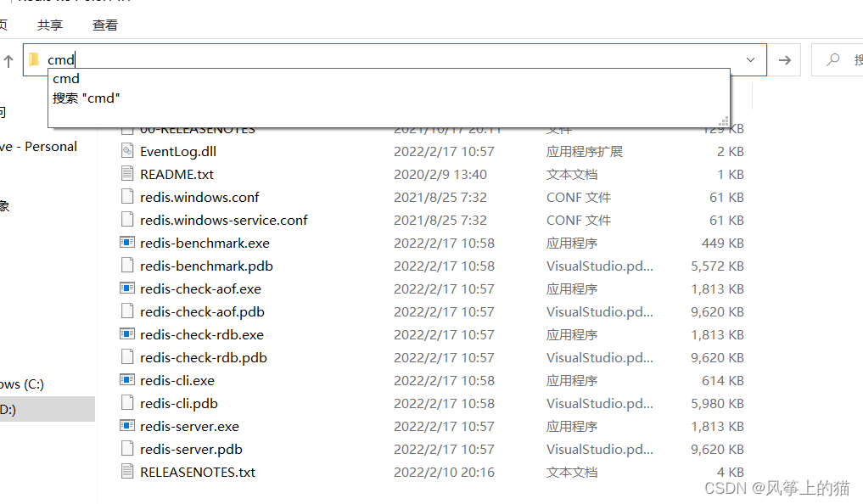This screenshot has height=504, width=863.
Task: Select file name redis.windows.conf
Action: (x=199, y=197)
